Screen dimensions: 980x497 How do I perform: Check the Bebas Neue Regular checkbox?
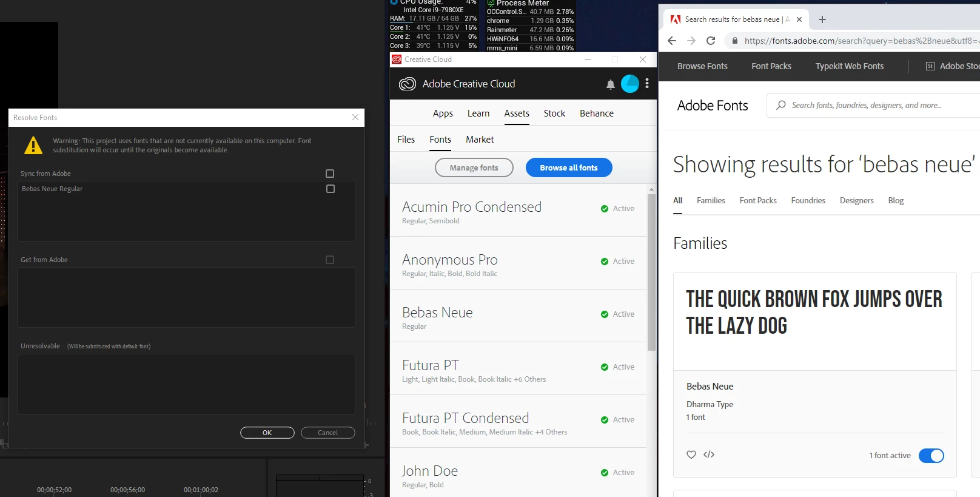(x=331, y=189)
